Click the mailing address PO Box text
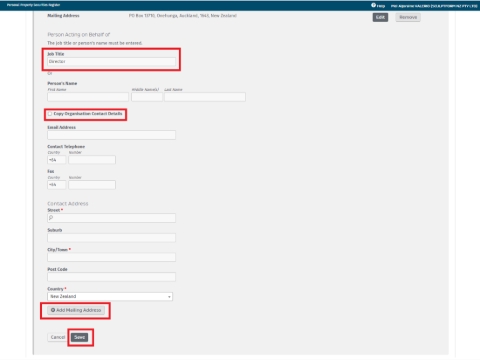The image size is (480, 360). (183, 16)
